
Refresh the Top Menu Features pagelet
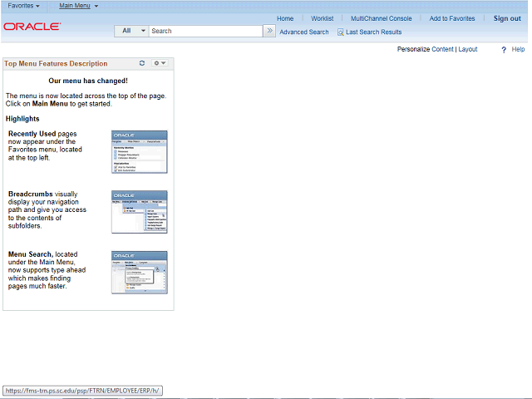(x=142, y=63)
